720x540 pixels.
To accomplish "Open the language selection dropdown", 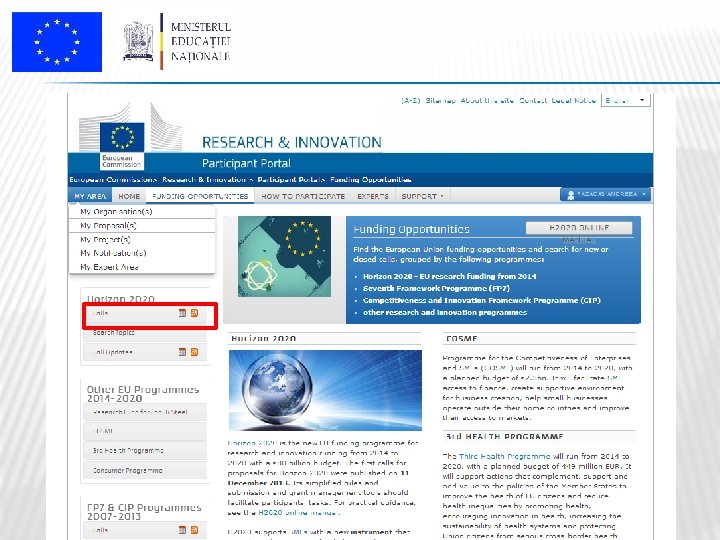I will (x=626, y=101).
